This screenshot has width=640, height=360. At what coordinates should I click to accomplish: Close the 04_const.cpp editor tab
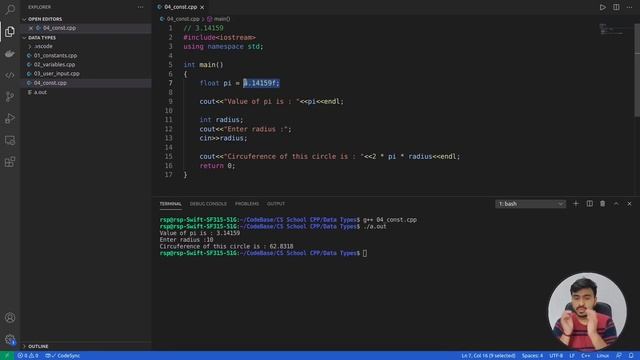[x=202, y=7]
